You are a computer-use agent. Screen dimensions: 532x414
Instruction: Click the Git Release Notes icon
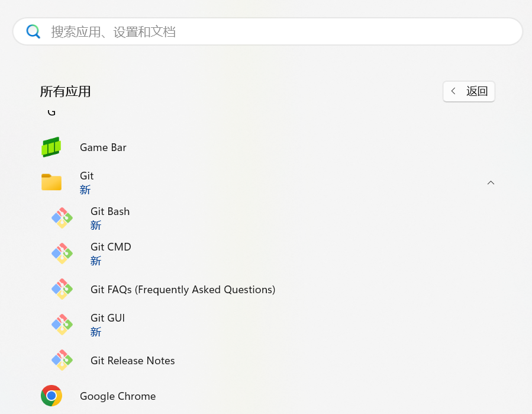62,360
